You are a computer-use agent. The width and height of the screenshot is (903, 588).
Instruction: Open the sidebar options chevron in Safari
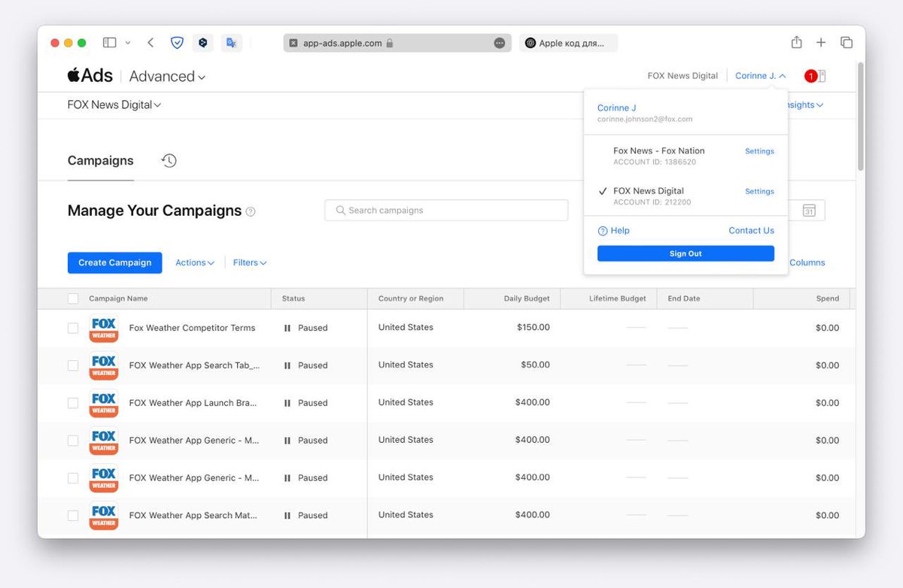128,43
